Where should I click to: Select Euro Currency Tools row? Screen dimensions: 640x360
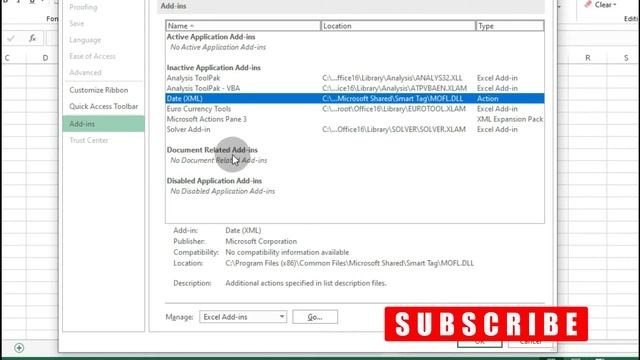coord(355,109)
